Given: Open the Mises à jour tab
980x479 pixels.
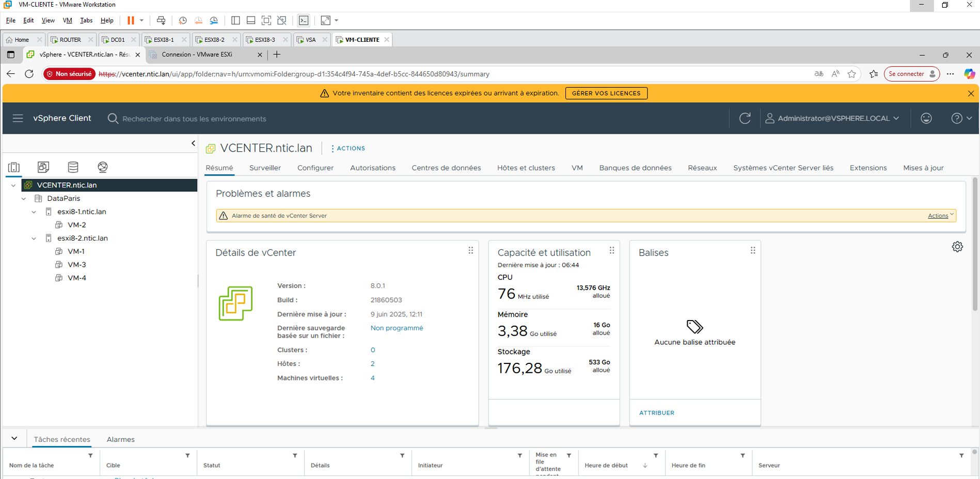Looking at the screenshot, I should [x=923, y=168].
